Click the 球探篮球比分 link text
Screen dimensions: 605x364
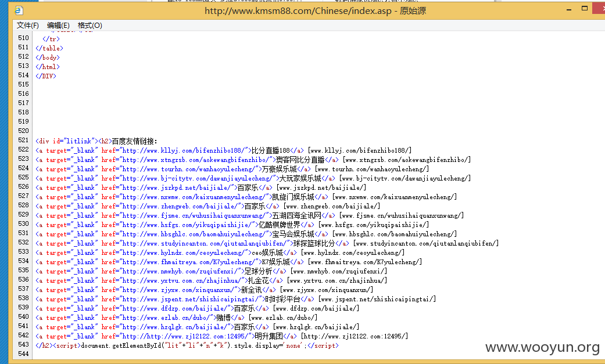314,243
